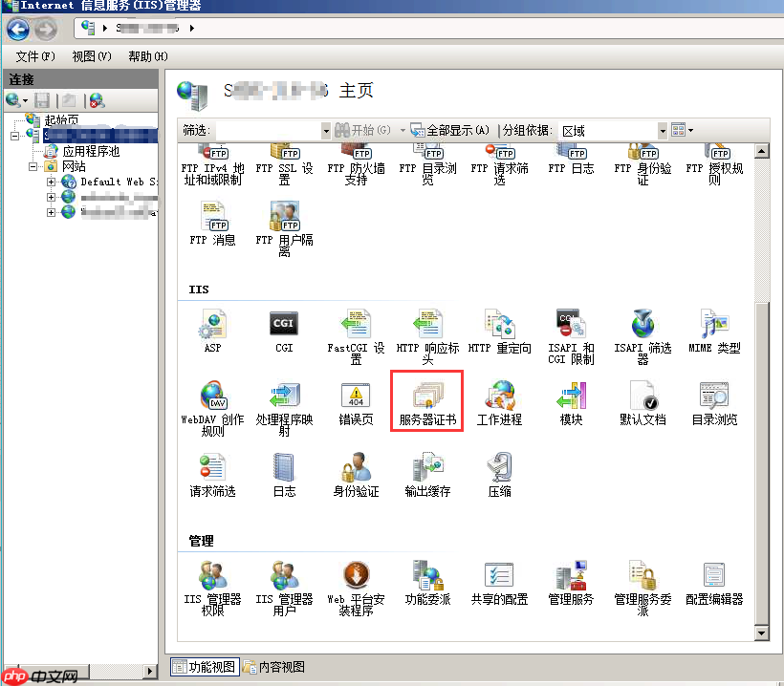
Task: Open the ASP feature icon
Action: coord(212,331)
